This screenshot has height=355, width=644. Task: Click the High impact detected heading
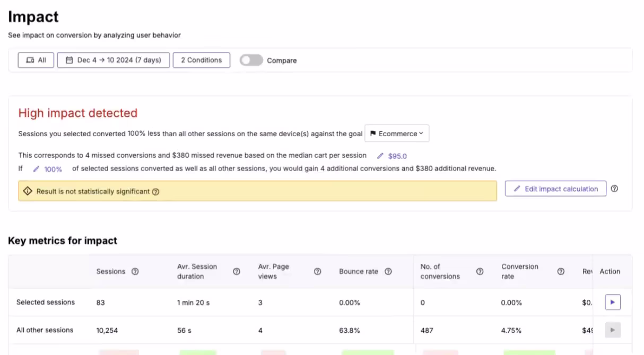[78, 113]
